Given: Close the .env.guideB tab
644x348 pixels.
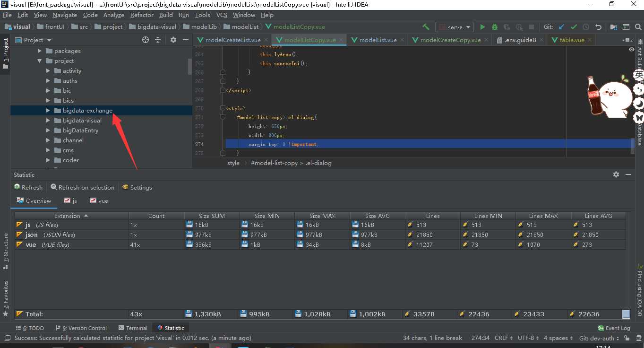Looking at the screenshot, I should [541, 40].
